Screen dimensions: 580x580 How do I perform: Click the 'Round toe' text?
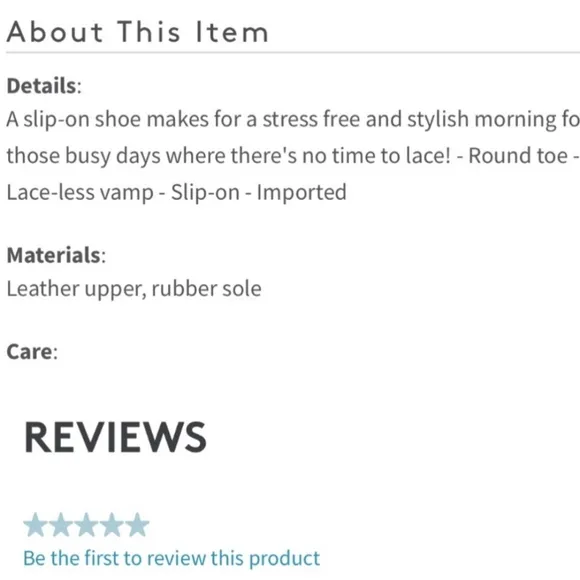518,156
